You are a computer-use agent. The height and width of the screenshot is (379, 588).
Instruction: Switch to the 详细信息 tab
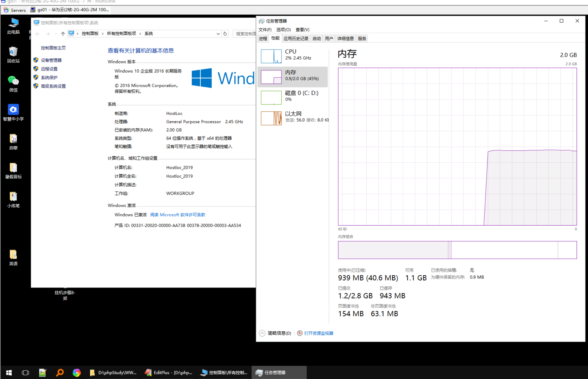345,39
